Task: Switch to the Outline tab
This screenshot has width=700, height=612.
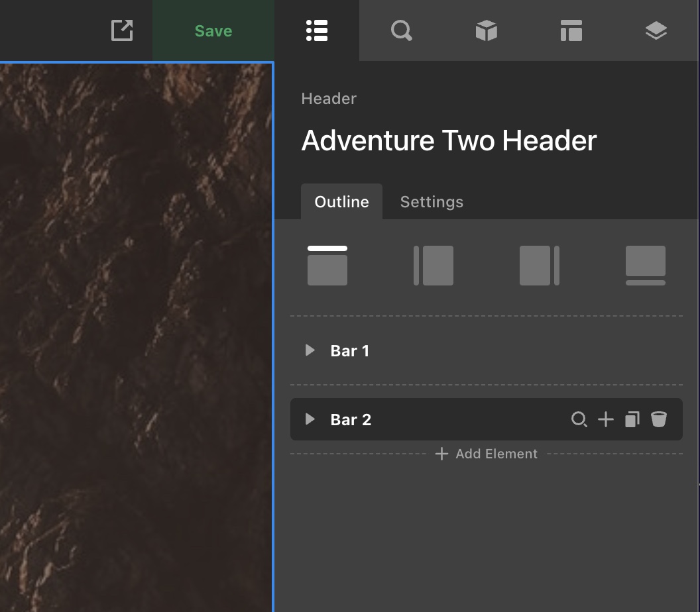Action: point(341,201)
